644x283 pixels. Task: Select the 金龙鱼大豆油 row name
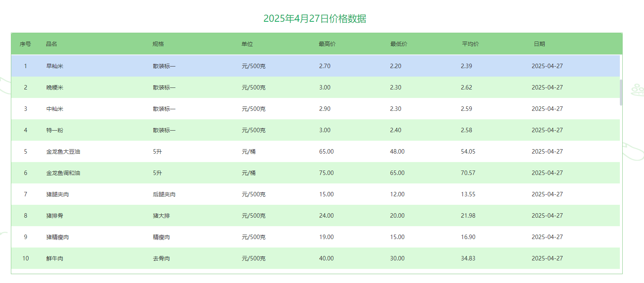pyautogui.click(x=63, y=152)
